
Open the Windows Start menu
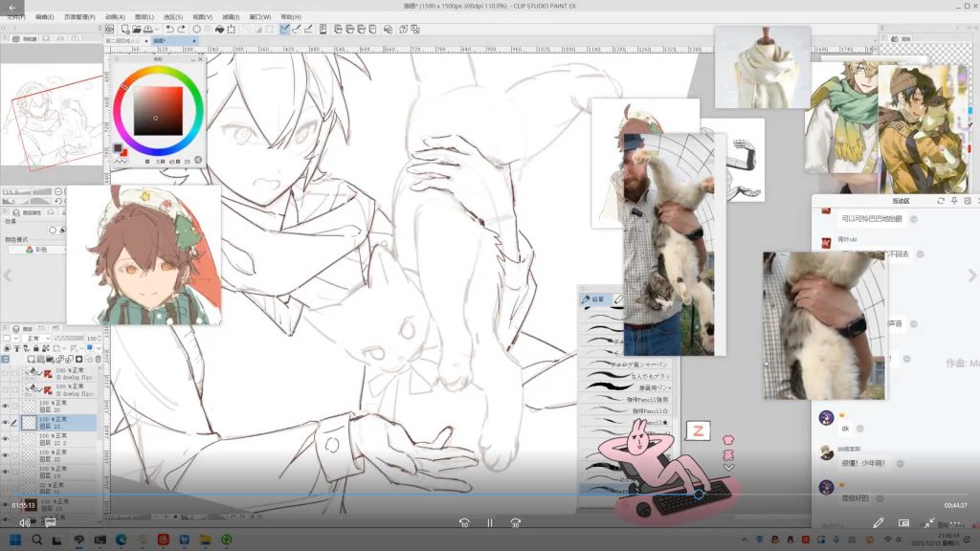tap(16, 540)
